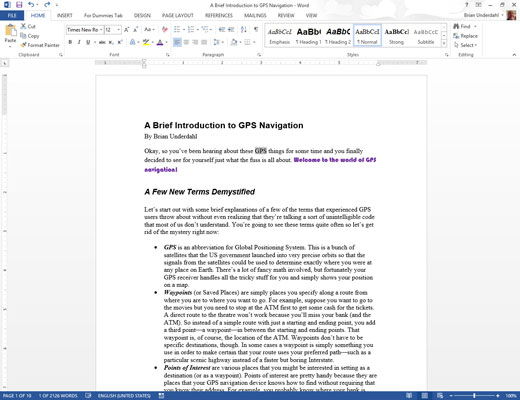Viewport: 520px width, 400px height.
Task: Toggle bold formatting
Action: [x=70, y=42]
